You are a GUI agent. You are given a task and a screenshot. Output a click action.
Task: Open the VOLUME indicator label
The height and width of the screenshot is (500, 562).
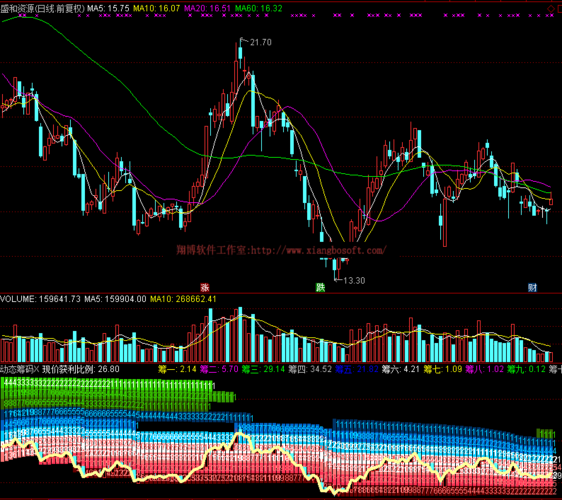point(40,299)
